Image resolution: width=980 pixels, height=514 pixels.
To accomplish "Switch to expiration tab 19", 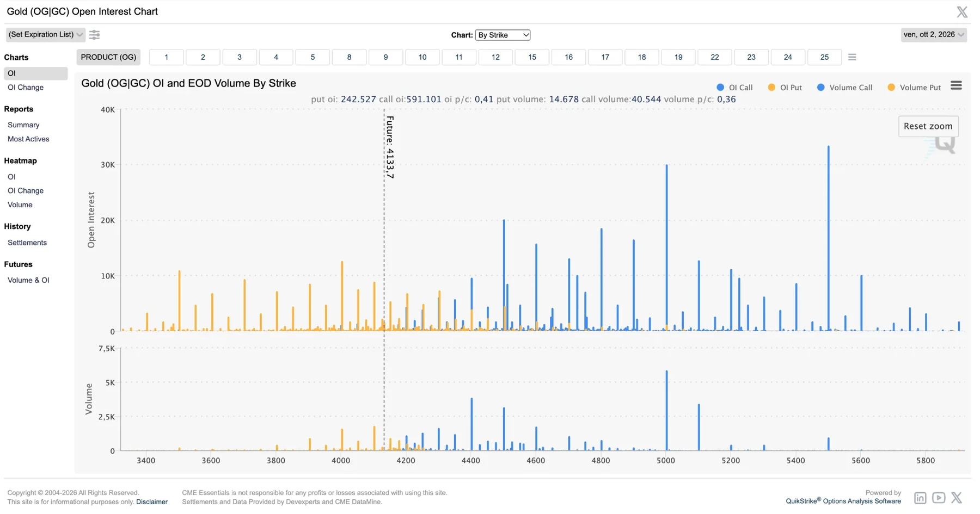I will coord(678,57).
